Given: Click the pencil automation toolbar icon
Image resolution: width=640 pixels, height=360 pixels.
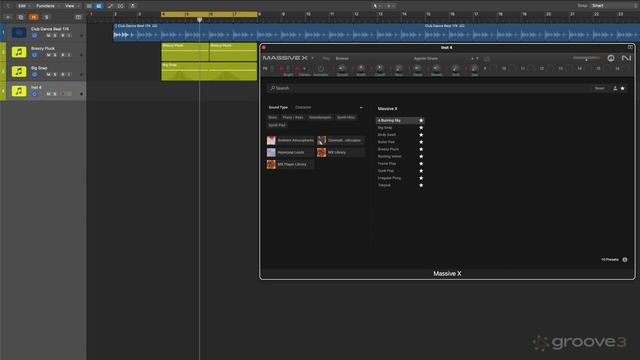Looking at the screenshot, I should coord(110,6).
